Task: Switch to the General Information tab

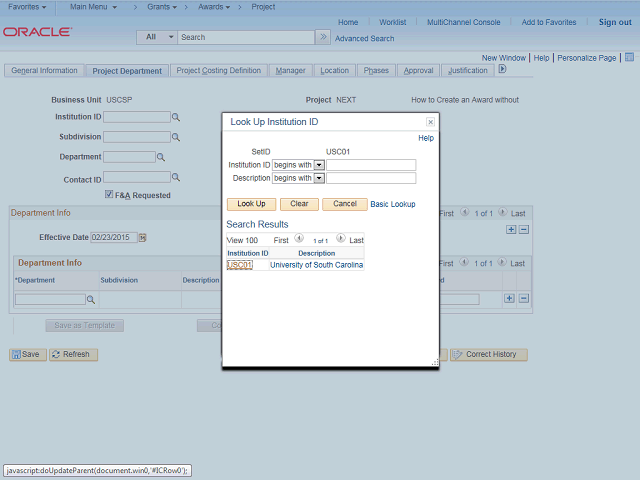Action: (44, 71)
